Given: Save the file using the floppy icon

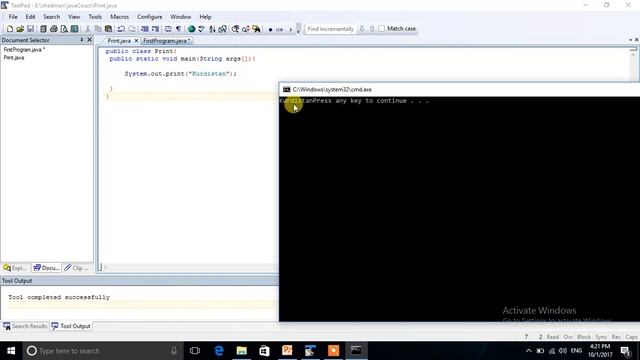Looking at the screenshot, I should click(x=31, y=29).
